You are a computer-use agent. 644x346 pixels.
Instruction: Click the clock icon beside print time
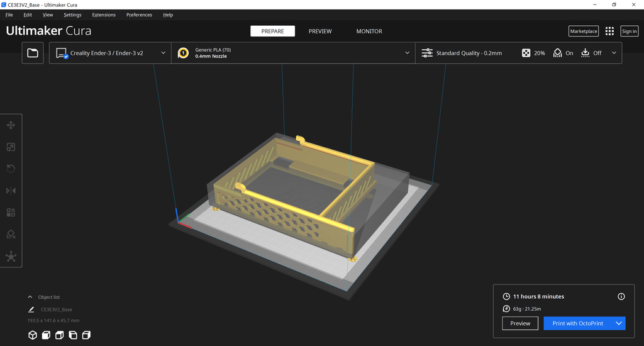point(506,296)
